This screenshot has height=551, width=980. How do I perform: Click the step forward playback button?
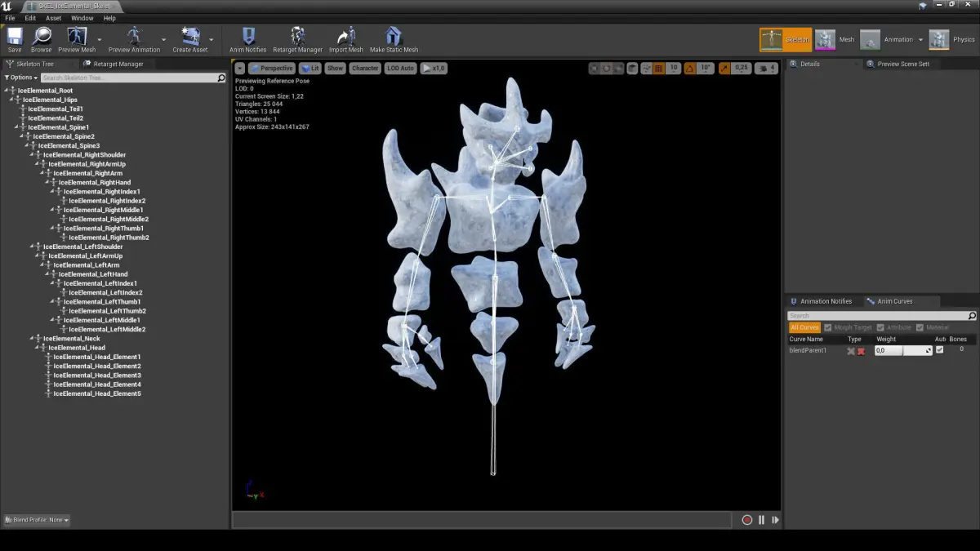775,520
